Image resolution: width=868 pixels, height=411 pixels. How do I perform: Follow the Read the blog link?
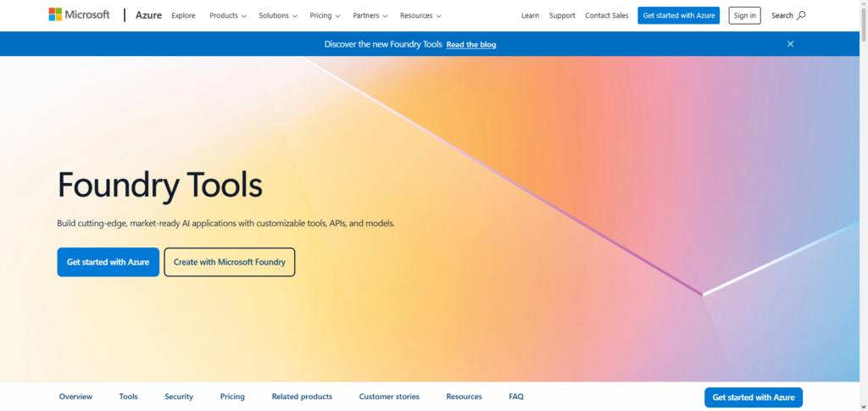pyautogui.click(x=471, y=44)
